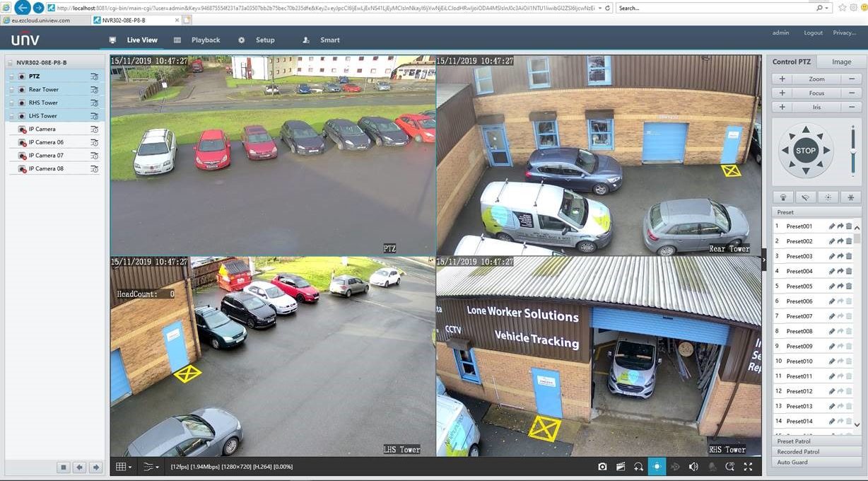This screenshot has height=481, width=868.
Task: Start local recording with the clapperboard icon
Action: click(x=621, y=467)
